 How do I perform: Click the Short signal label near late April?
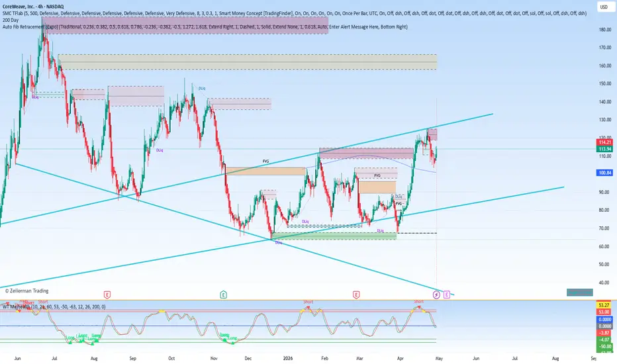click(x=418, y=302)
